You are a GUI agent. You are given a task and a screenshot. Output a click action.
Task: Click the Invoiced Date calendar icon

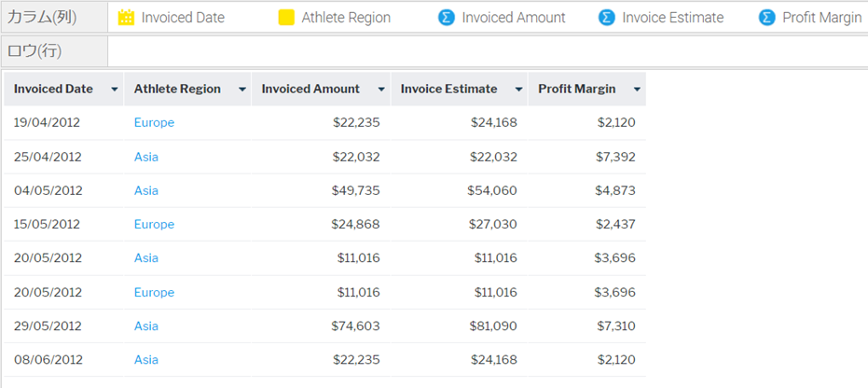click(126, 17)
